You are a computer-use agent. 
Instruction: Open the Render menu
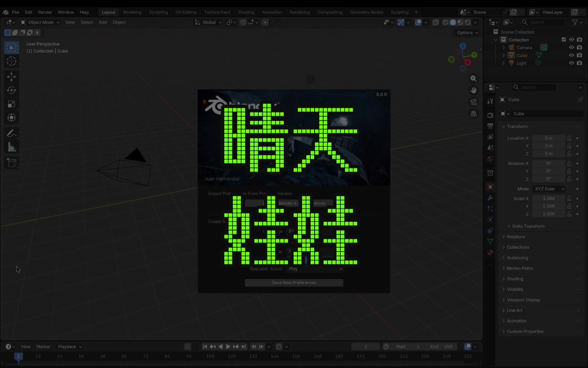point(45,12)
